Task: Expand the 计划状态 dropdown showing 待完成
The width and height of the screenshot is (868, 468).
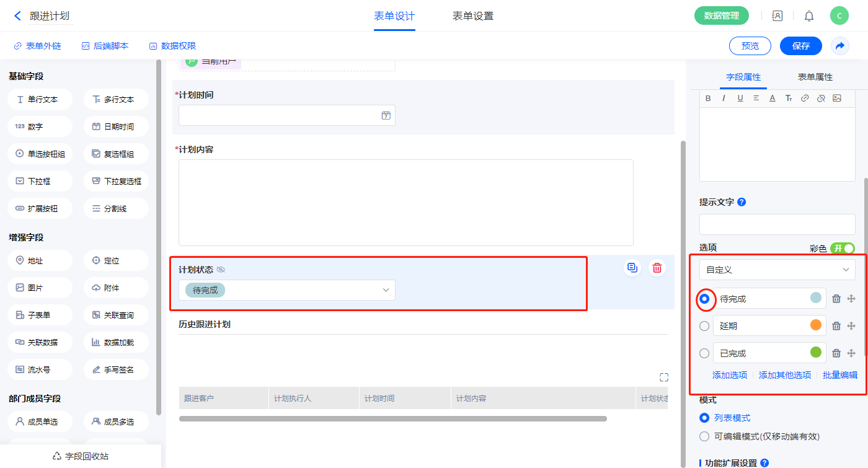Action: 286,290
